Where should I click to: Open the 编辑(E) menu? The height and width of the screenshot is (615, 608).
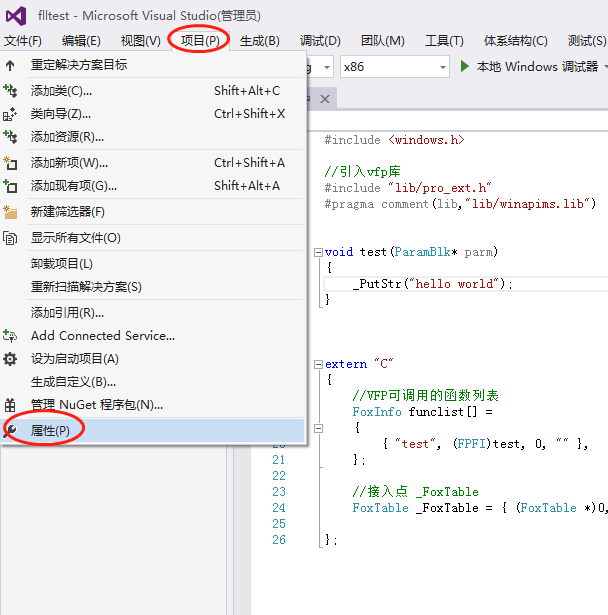click(x=81, y=41)
